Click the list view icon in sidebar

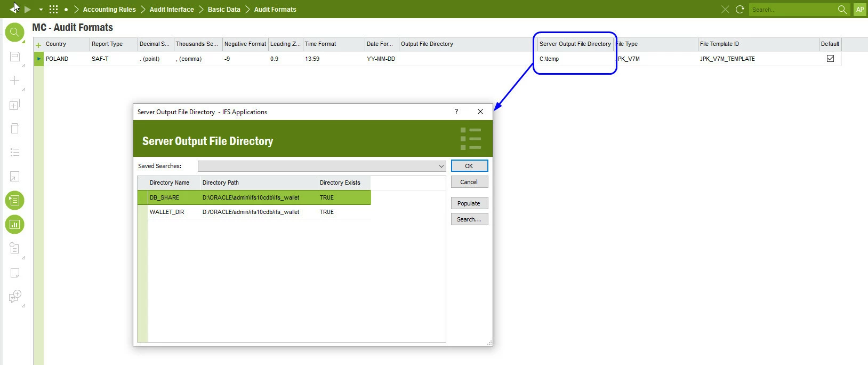click(x=15, y=153)
